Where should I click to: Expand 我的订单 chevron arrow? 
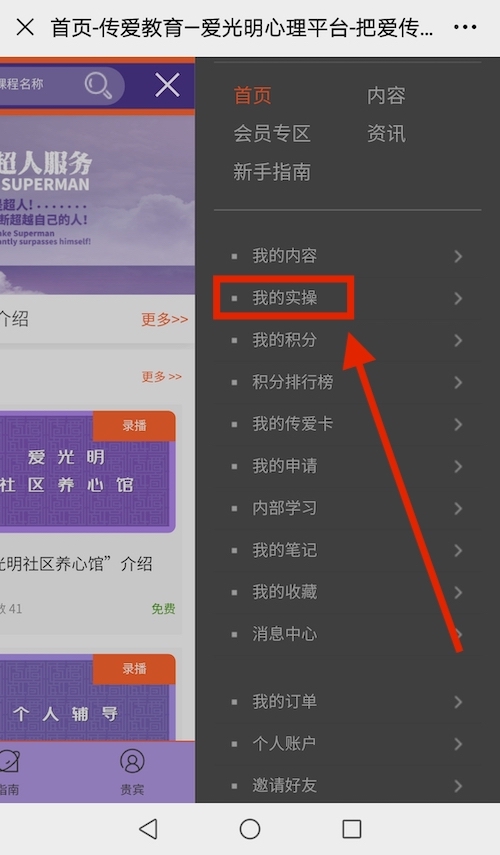pyautogui.click(x=458, y=702)
